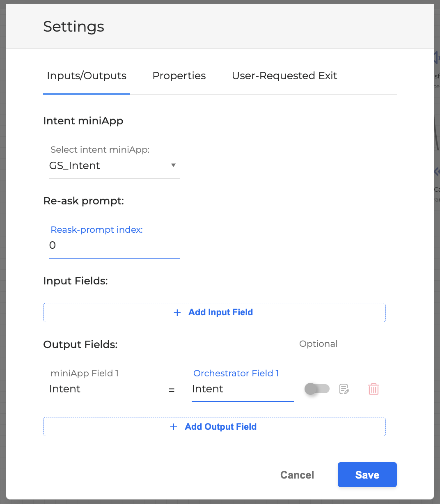
Task: Switch to the Inputs/Outputs tab
Action: pyautogui.click(x=87, y=76)
